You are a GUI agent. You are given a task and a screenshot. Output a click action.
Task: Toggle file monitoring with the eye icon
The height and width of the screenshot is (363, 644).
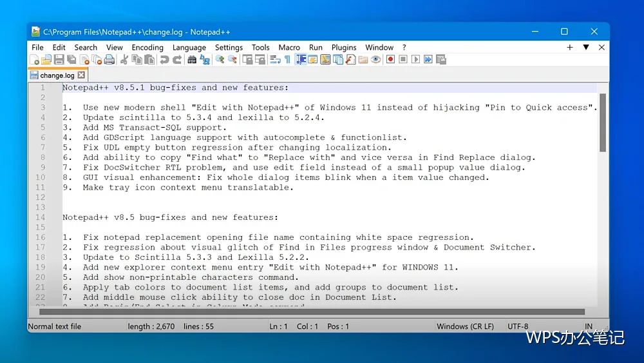point(375,59)
